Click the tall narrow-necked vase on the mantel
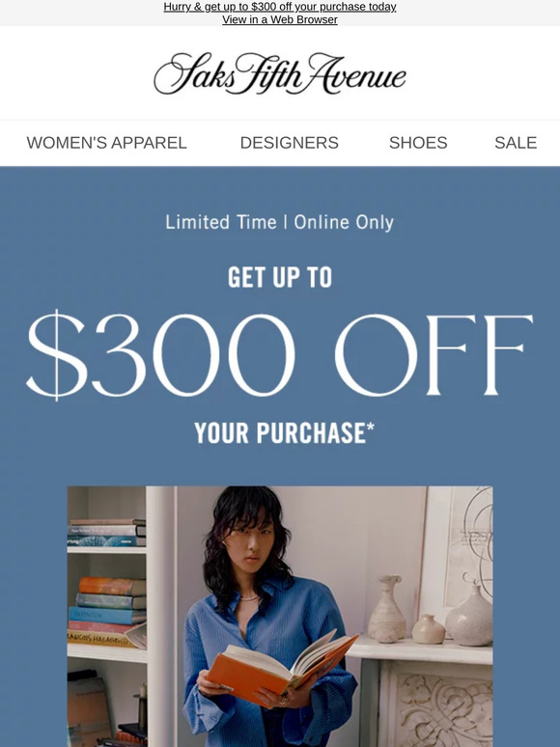Image resolution: width=560 pixels, height=747 pixels. [x=386, y=609]
